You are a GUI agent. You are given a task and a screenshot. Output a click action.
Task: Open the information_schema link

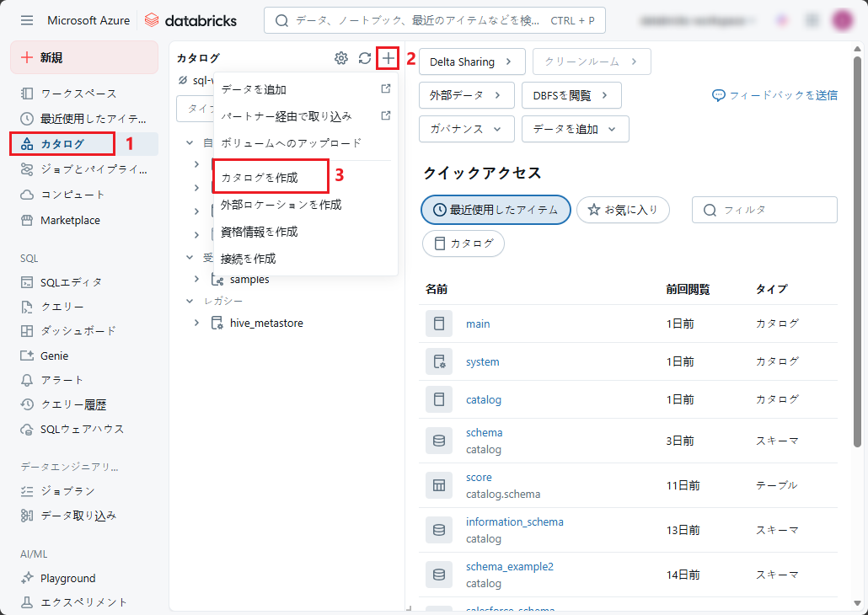tap(514, 521)
